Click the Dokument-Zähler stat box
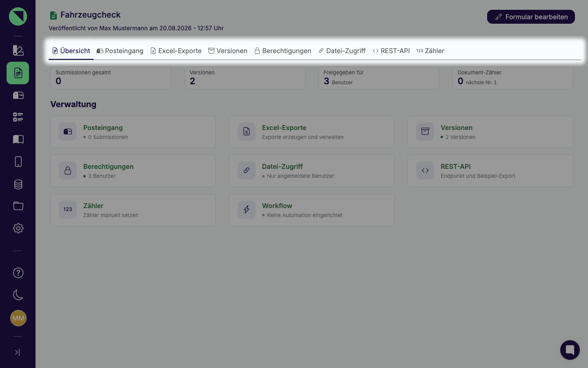This screenshot has height=368, width=588. pos(513,78)
